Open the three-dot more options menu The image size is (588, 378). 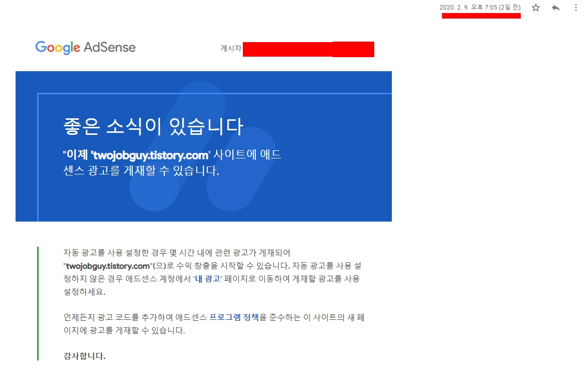coord(575,8)
